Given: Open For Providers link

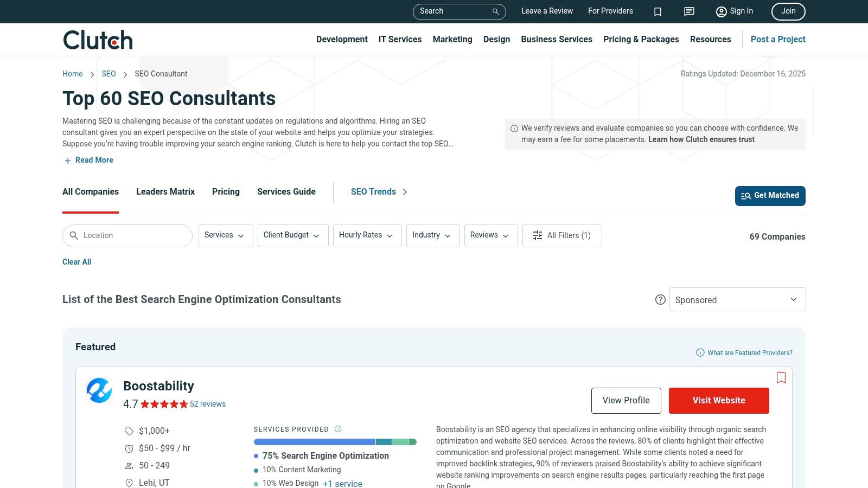Looking at the screenshot, I should pos(610,11).
